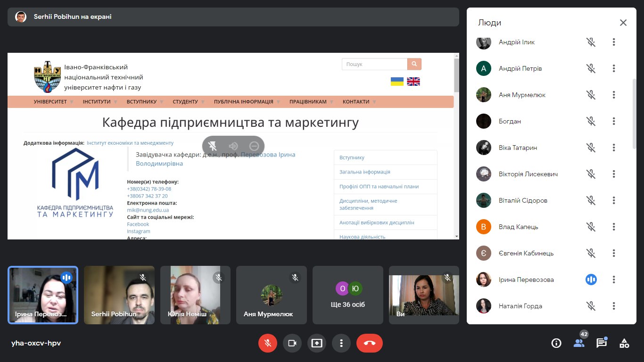Click the end call hang-up button
The width and height of the screenshot is (644, 362).
(369, 343)
